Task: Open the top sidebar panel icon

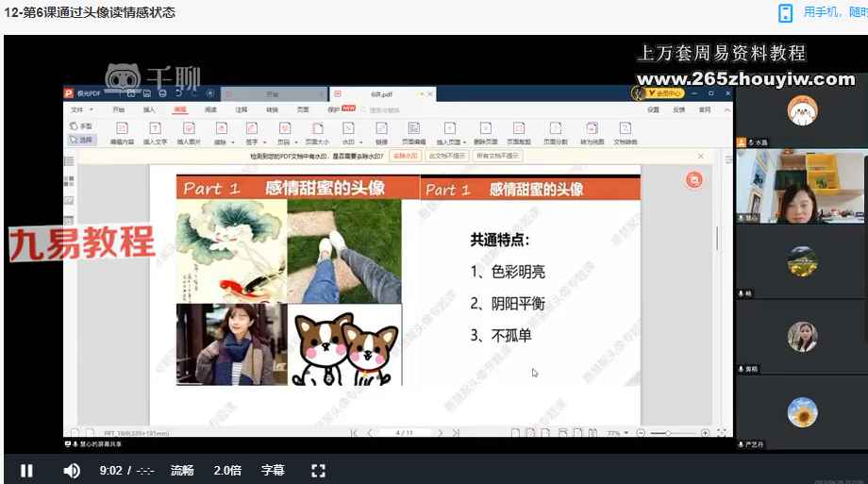Action: click(69, 161)
